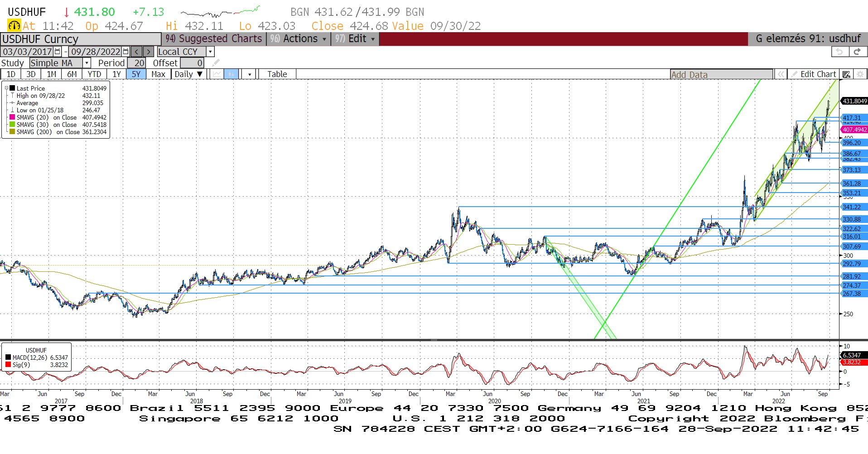
Task: Open chart settings gear icon
Action: [x=860, y=74]
